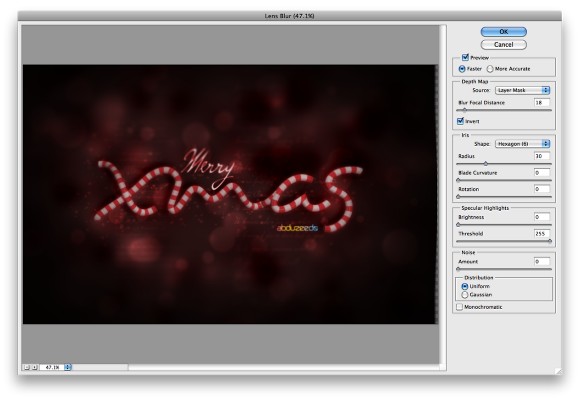Open the Iris Shape dropdown
The width and height of the screenshot is (580, 400).
[522, 144]
